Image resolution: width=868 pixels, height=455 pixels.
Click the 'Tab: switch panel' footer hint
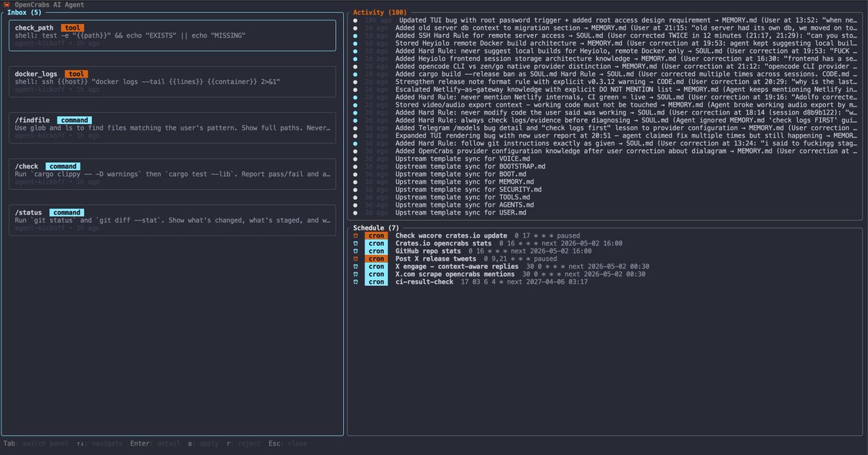36,443
